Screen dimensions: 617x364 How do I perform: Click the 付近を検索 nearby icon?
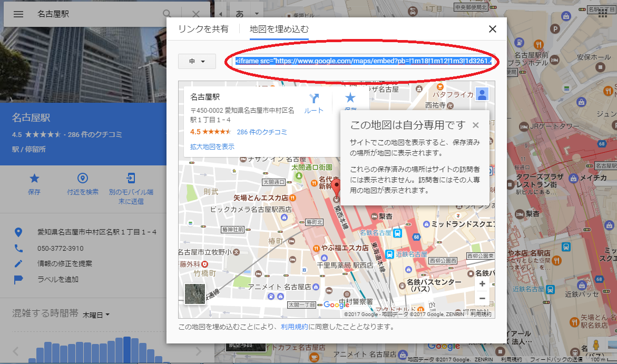(82, 178)
